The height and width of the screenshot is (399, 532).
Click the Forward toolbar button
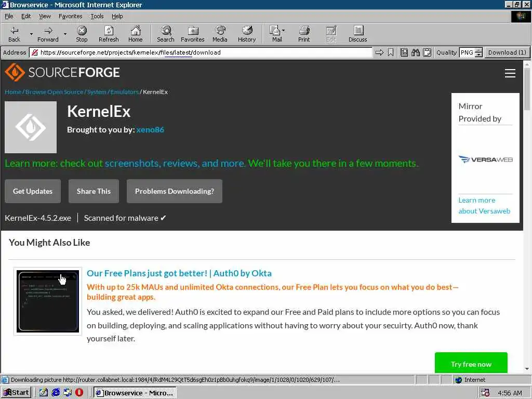coord(48,34)
